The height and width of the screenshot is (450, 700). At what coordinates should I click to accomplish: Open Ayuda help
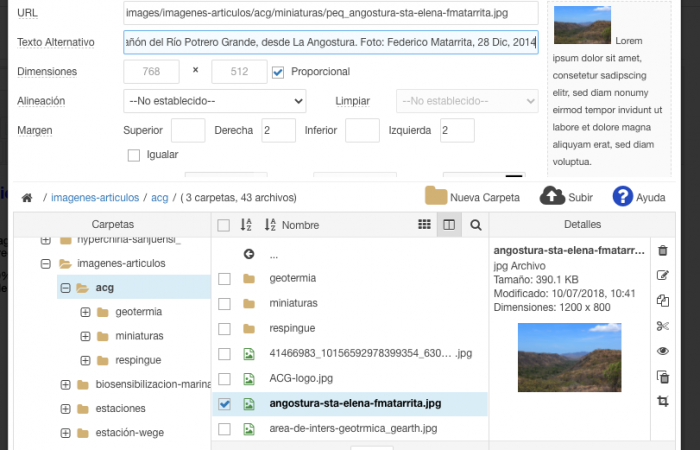click(x=623, y=196)
